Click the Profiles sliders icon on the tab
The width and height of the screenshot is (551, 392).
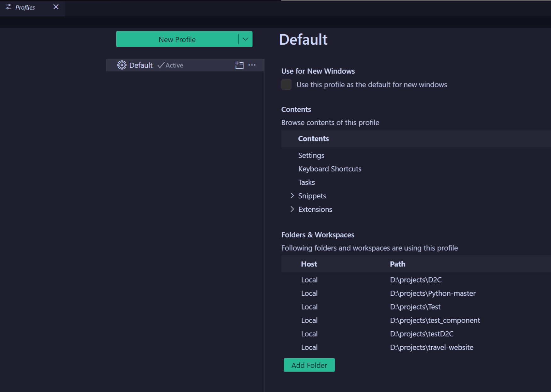coord(8,7)
